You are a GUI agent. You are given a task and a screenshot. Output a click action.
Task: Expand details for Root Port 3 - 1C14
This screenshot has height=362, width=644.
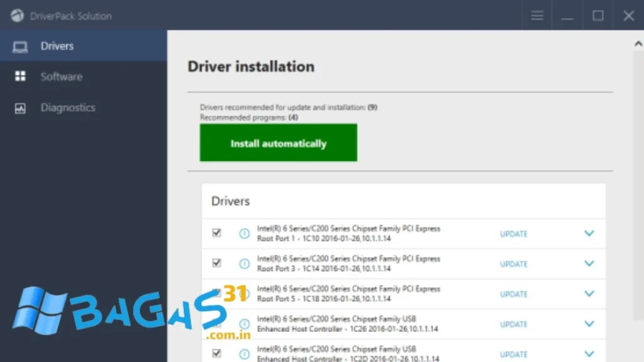pyautogui.click(x=589, y=263)
